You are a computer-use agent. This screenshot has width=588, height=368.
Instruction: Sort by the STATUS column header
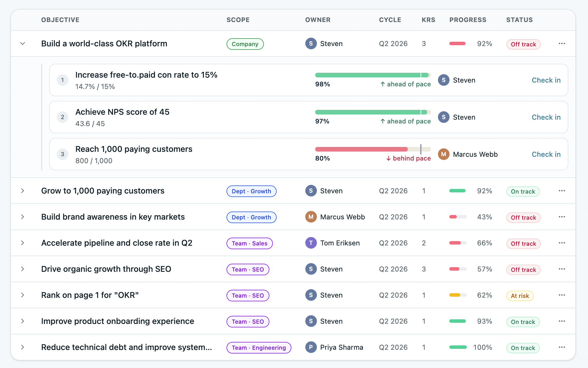pos(519,20)
